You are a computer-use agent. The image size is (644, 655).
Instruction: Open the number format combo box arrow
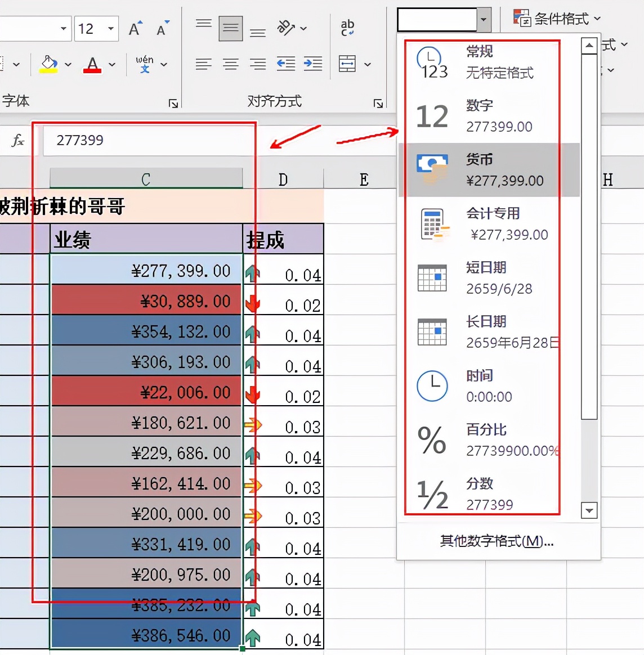click(484, 20)
